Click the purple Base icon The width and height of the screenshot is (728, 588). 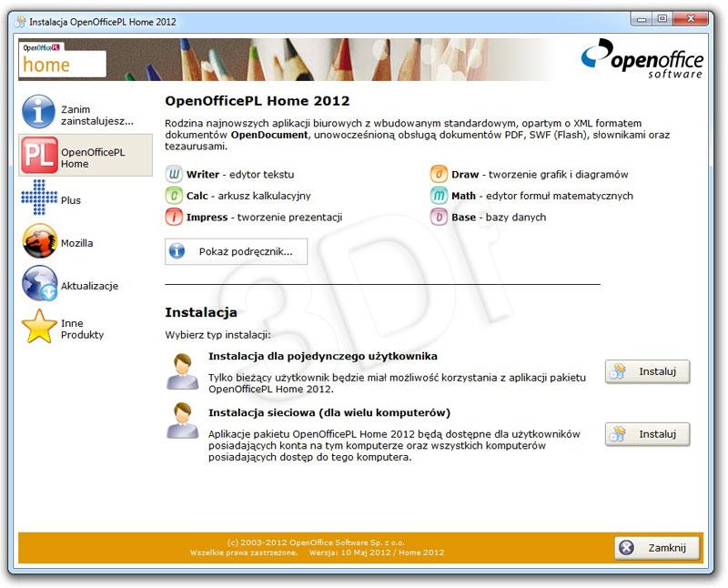point(439,217)
